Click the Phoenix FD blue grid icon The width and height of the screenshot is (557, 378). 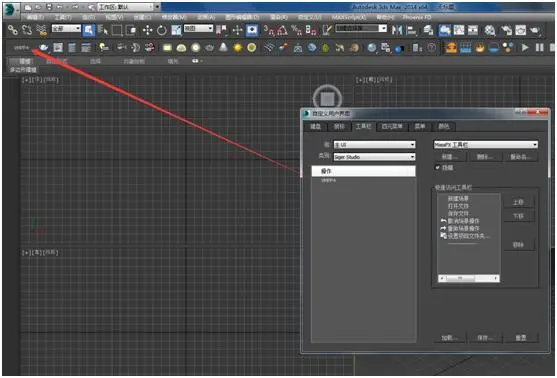[466, 47]
